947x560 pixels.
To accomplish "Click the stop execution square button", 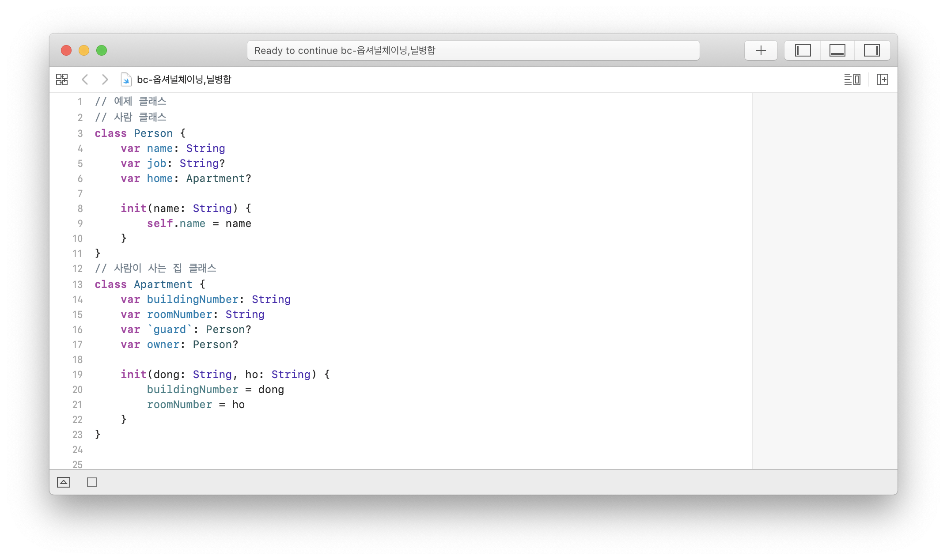I will click(92, 482).
